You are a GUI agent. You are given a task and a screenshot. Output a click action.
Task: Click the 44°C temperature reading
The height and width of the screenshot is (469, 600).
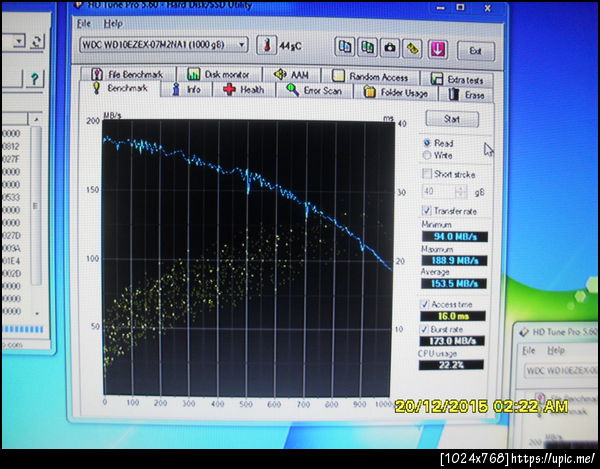click(x=290, y=46)
